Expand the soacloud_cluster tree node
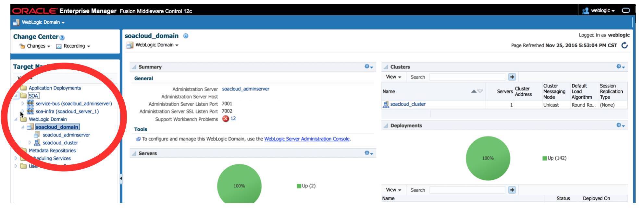644x214 pixels. [x=30, y=143]
